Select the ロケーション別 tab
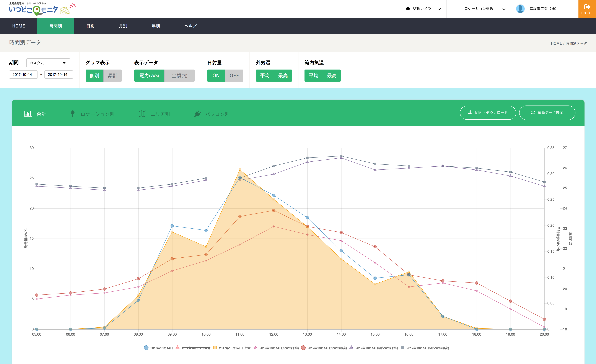Viewport: 596px width, 364px height. [92, 114]
